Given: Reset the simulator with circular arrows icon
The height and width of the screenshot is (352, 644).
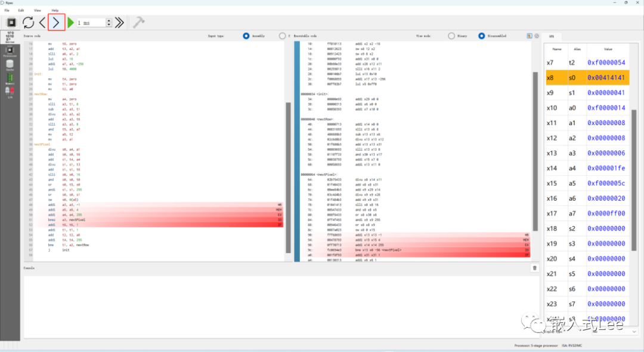Looking at the screenshot, I should tap(29, 23).
